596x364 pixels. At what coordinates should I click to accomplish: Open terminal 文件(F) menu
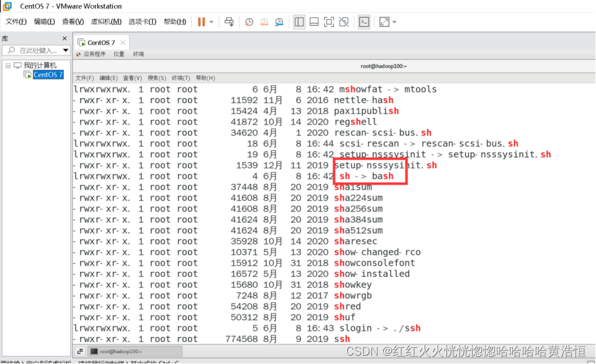pyautogui.click(x=85, y=78)
